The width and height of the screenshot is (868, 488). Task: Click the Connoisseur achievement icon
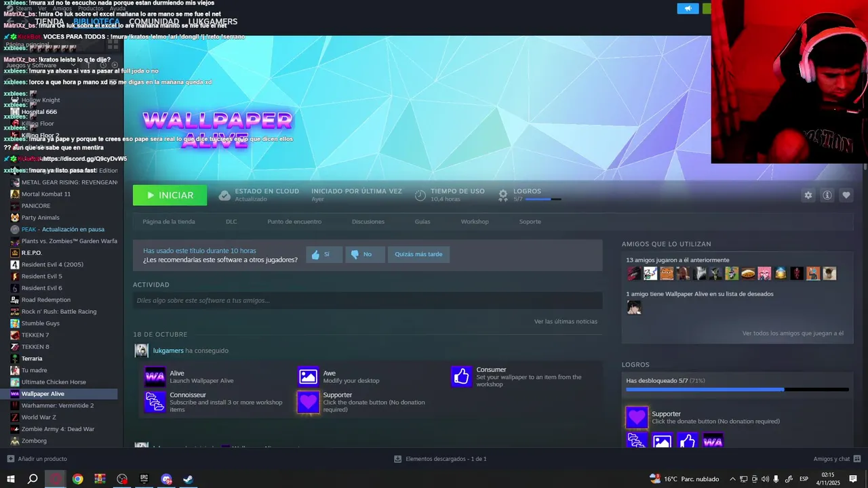tap(155, 402)
